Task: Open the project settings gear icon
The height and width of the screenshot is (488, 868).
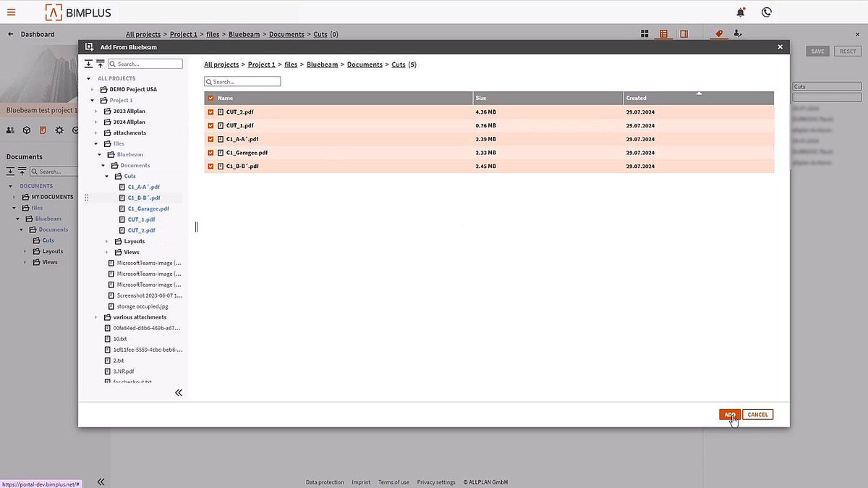Action: [x=59, y=130]
